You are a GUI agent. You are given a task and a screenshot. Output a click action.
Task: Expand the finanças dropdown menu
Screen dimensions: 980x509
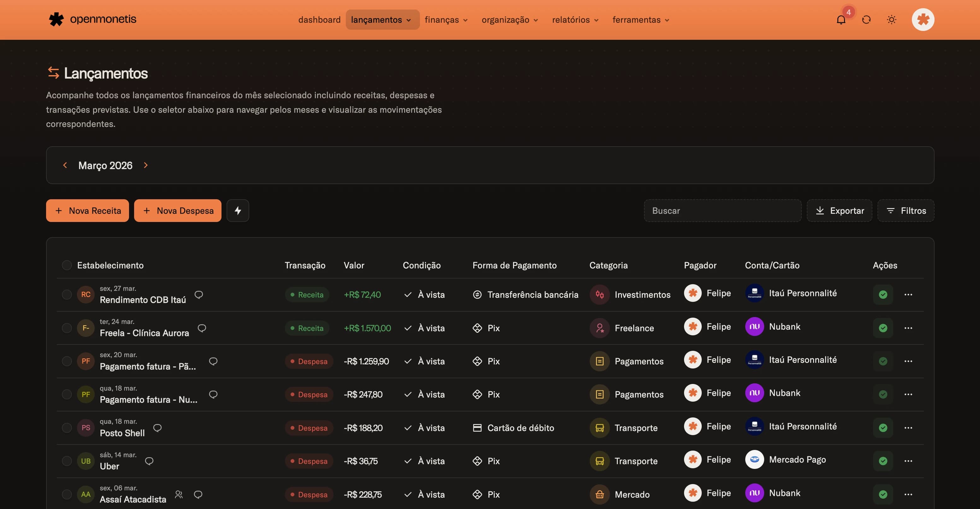pos(446,20)
